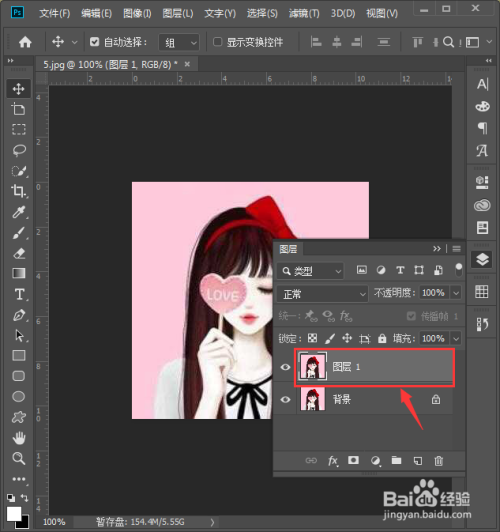Select the Rectangle shape tool
Screen dimensions: 500x532
[19, 355]
